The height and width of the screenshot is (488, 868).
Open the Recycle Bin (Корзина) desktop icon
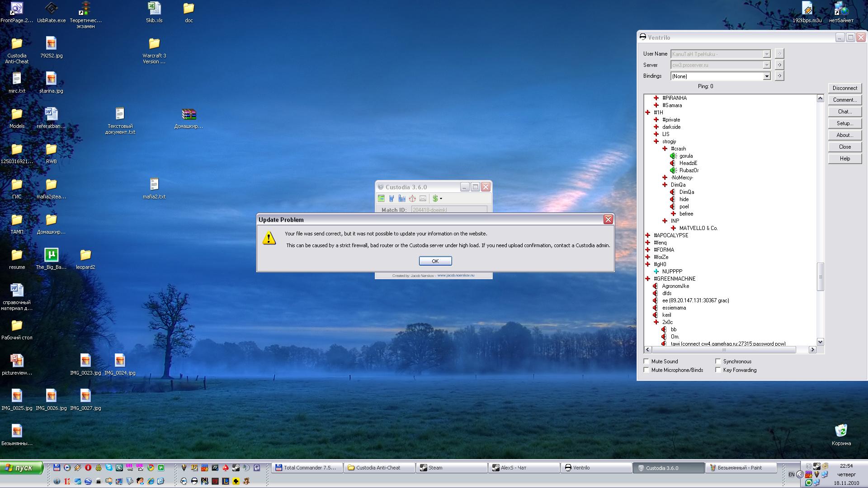point(841,431)
